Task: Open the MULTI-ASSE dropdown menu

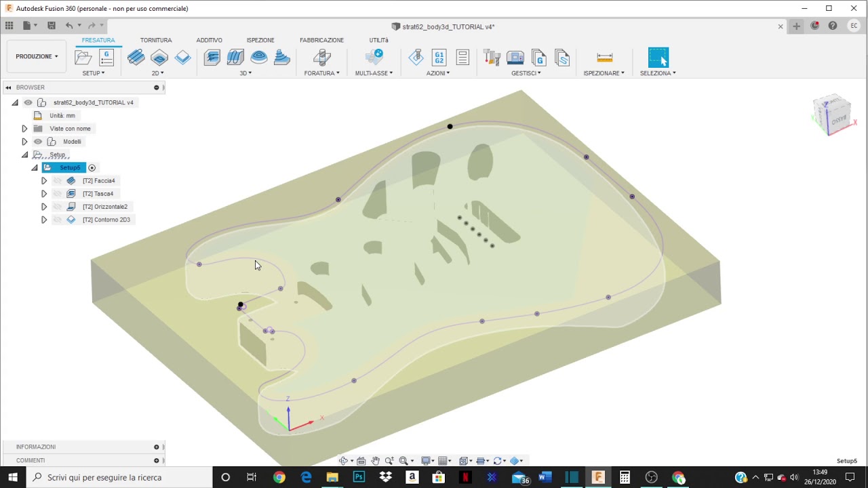Action: [x=374, y=73]
